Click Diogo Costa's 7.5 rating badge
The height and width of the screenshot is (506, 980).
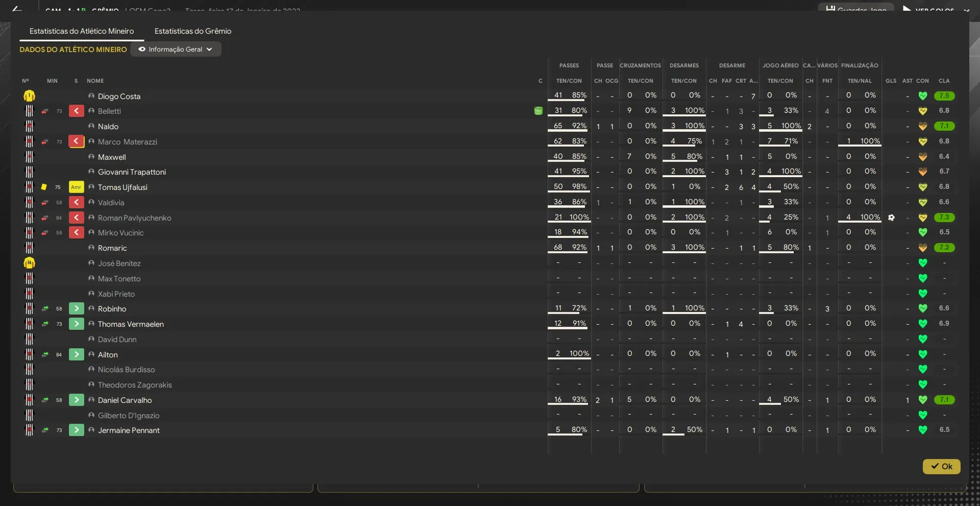944,95
